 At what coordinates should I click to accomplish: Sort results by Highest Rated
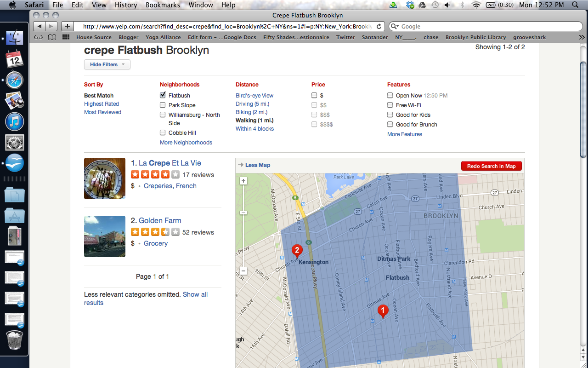tap(102, 104)
